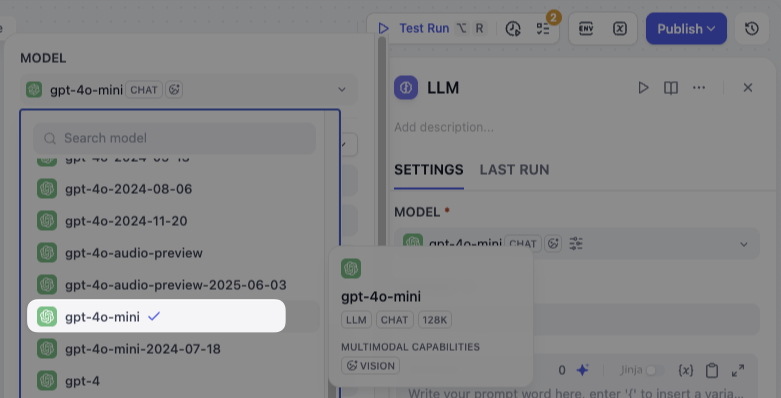Click the CHAT tag in model tooltip
Viewport: 781px width, 398px height.
click(394, 320)
